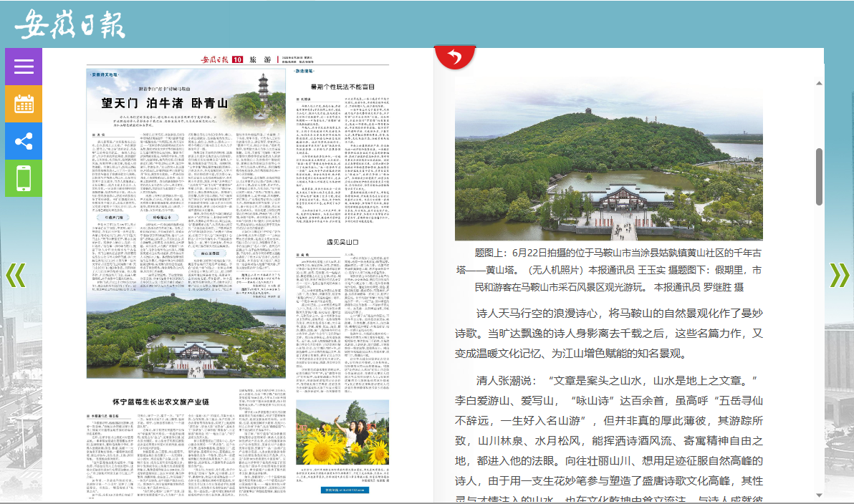Select the hilltop aerial photo on newspaper page
Screen dimensions: 854x504
tap(186, 336)
